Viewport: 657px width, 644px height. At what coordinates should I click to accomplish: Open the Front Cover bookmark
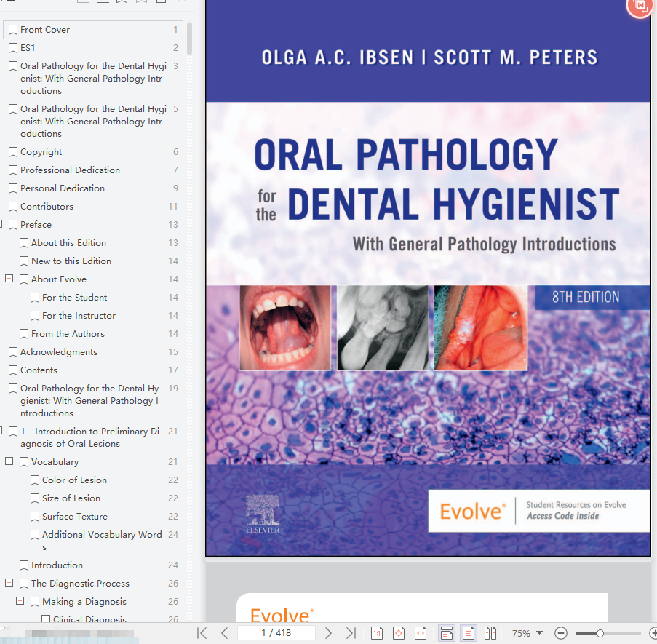pos(93,30)
